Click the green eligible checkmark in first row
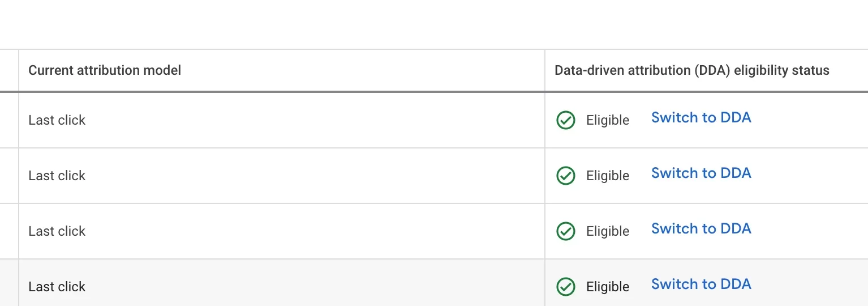868x306 pixels. click(565, 120)
